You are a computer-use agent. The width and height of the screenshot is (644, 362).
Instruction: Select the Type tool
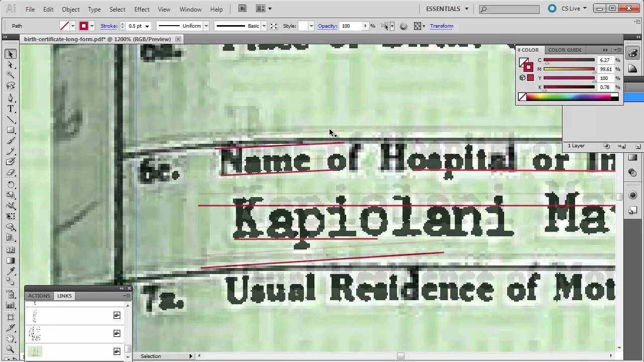11,109
